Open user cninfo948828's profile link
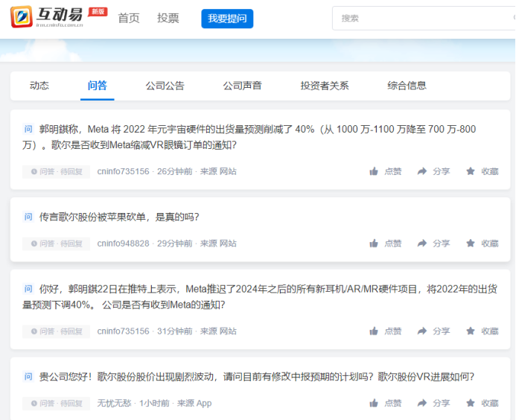 123,244
